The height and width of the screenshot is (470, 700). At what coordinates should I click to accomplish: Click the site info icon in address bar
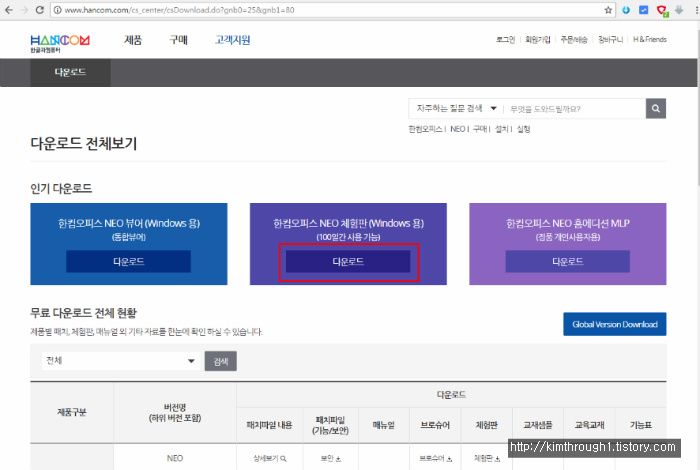tap(57, 10)
